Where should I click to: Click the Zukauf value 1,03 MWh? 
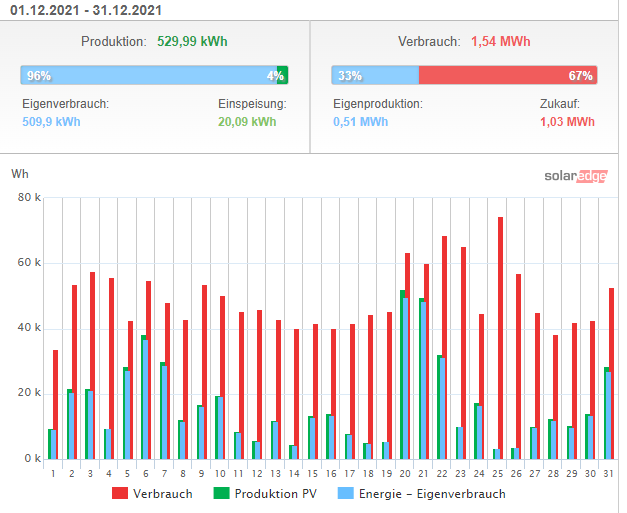(x=567, y=122)
